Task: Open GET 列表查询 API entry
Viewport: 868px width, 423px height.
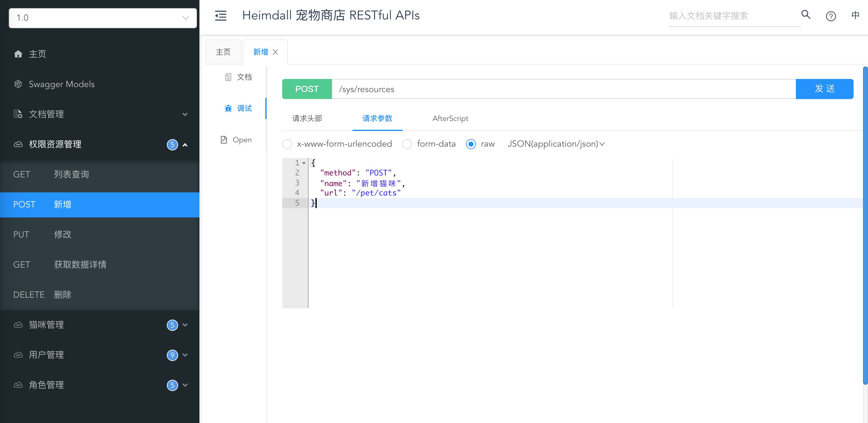Action: tap(100, 175)
